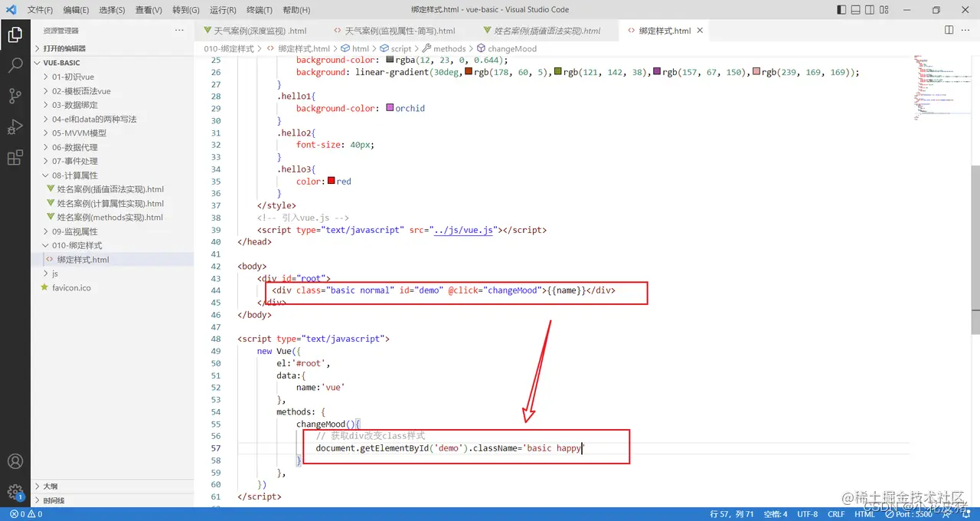Image resolution: width=980 pixels, height=521 pixels.
Task: Click the editor vertical scrollbar
Action: 975,249
